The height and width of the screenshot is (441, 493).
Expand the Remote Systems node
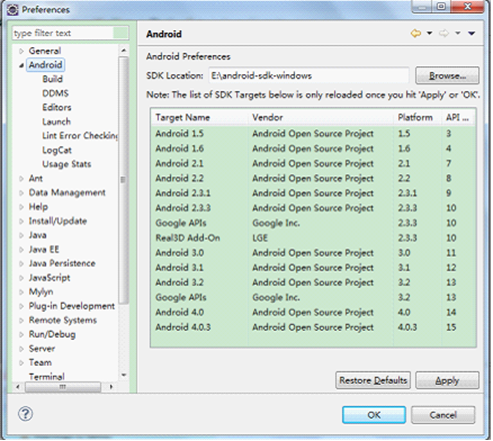(x=21, y=320)
